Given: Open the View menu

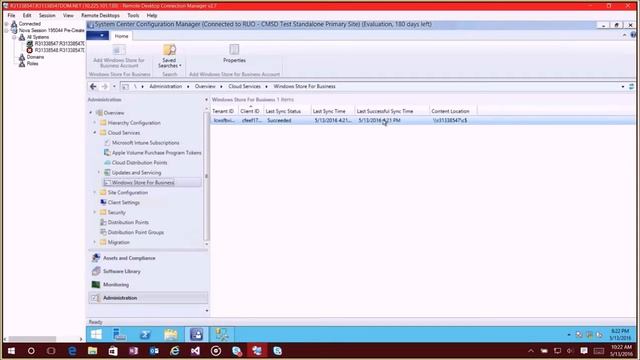Looking at the screenshot, I should pos(68,16).
